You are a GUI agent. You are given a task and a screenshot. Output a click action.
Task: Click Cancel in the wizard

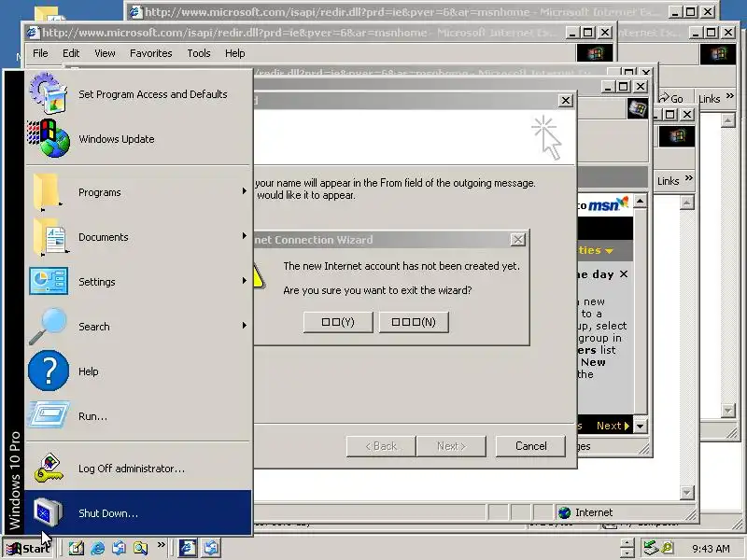[530, 446]
